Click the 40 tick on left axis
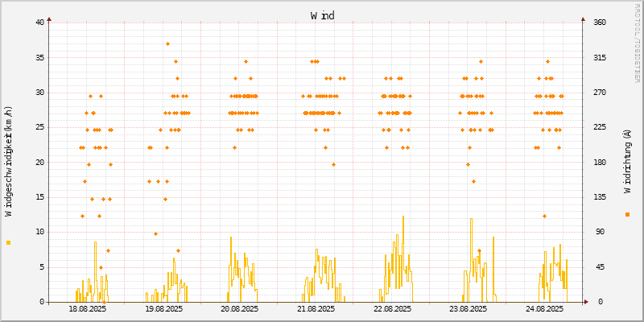644x322 pixels. click(x=39, y=23)
